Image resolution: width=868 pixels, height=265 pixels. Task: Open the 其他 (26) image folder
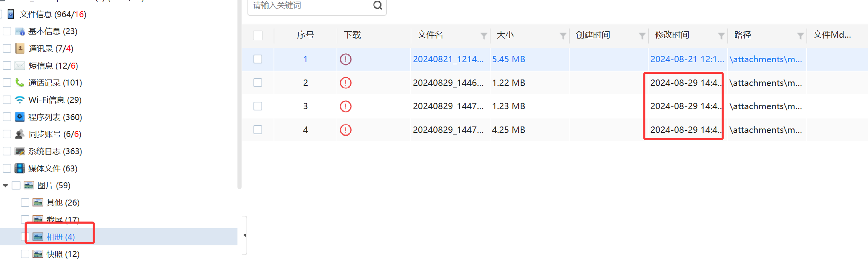click(63, 203)
